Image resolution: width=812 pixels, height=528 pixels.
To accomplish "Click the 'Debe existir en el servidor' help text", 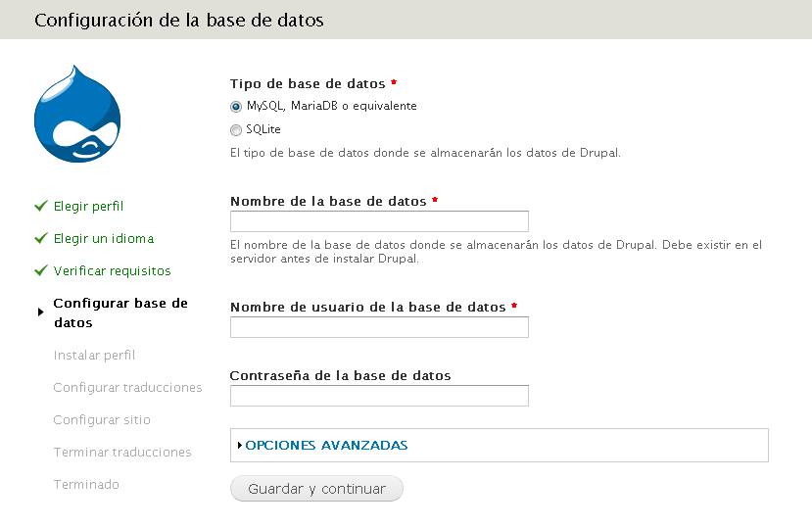I will pyautogui.click(x=496, y=252).
